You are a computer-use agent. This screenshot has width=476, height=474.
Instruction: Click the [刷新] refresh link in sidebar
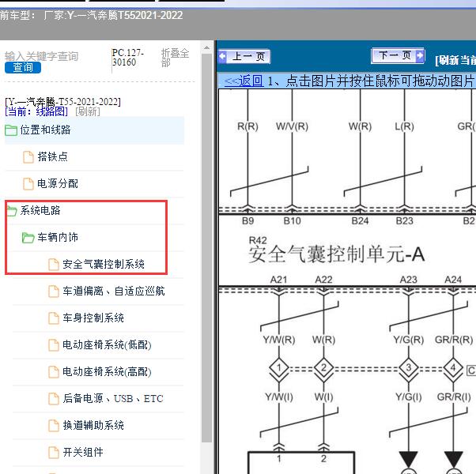pyautogui.click(x=88, y=111)
